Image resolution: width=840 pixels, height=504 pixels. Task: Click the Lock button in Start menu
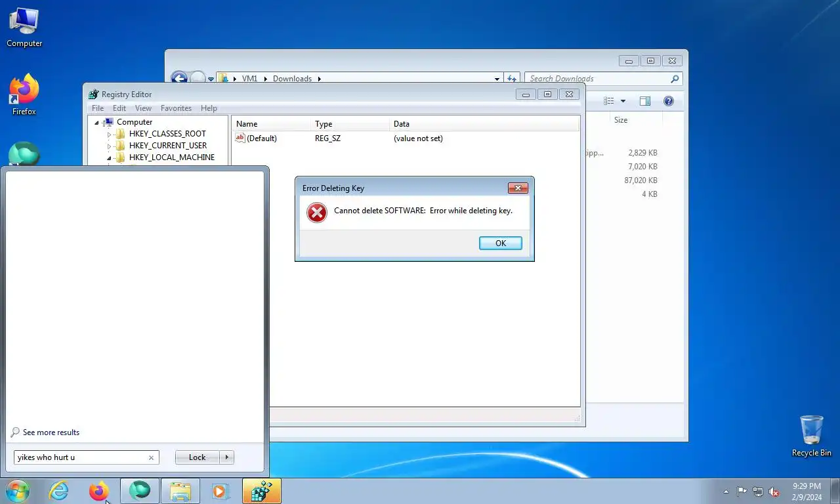tap(197, 457)
